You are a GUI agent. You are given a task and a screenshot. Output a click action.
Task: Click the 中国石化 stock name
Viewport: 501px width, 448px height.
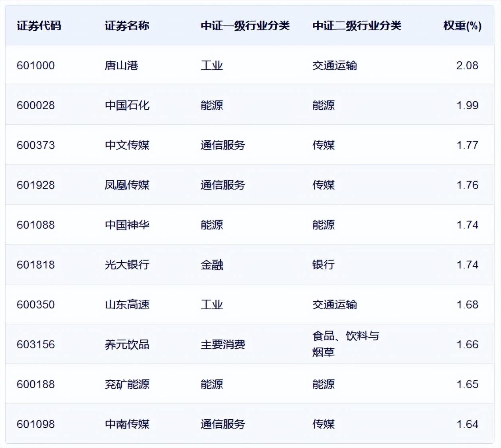tap(126, 105)
